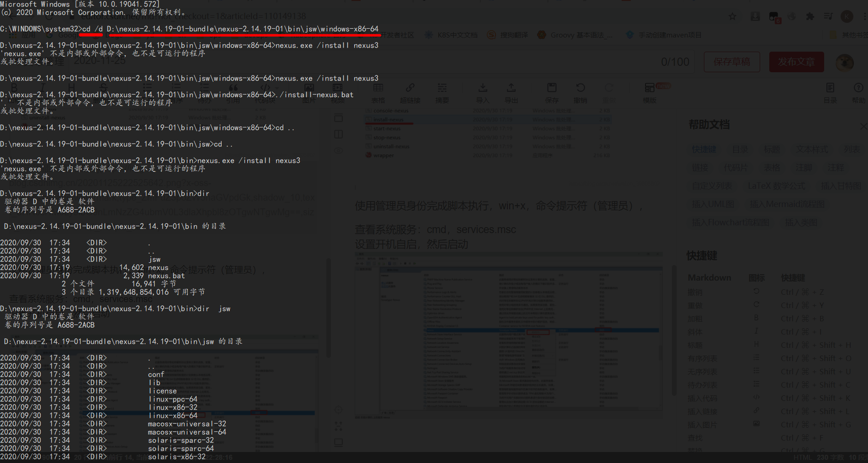The width and height of the screenshot is (868, 463).
Task: Select the 插入Flowchart流程图 tag in help panel
Action: (x=730, y=223)
